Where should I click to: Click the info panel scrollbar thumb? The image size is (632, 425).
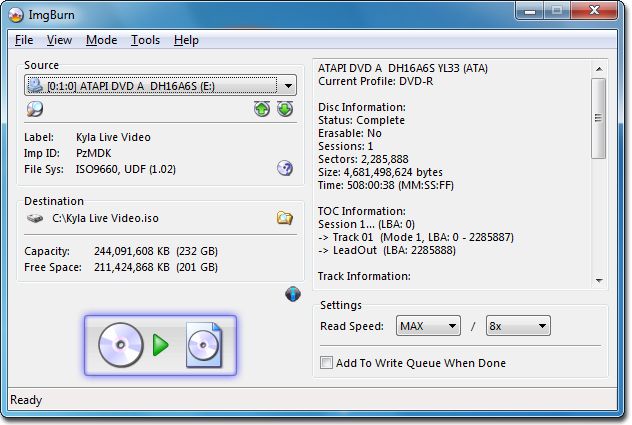[x=599, y=118]
